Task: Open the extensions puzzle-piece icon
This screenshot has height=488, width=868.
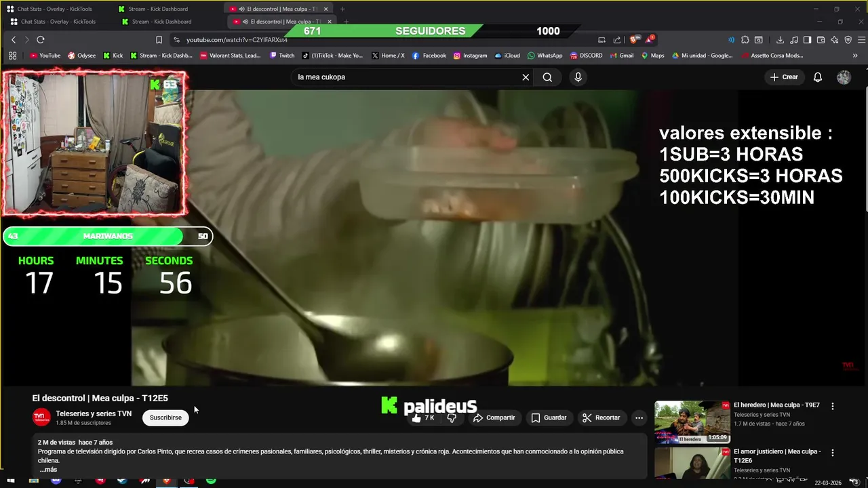Action: [x=745, y=40]
